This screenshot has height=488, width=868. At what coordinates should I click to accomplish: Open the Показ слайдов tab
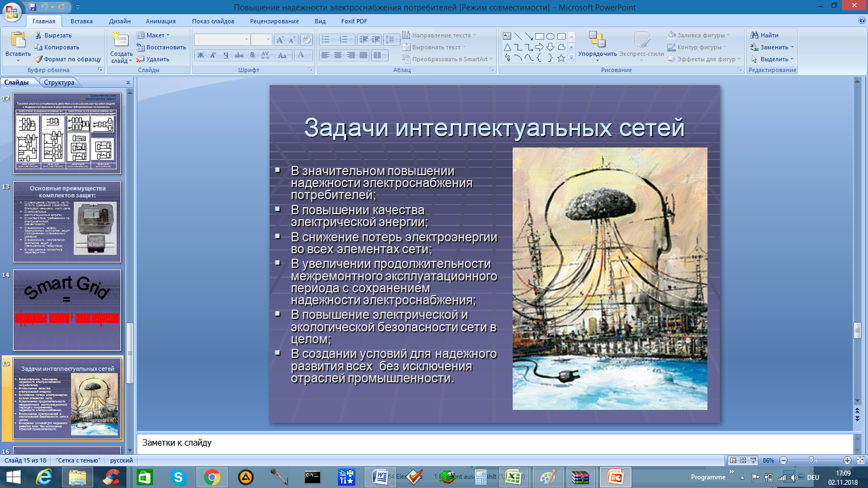213,21
